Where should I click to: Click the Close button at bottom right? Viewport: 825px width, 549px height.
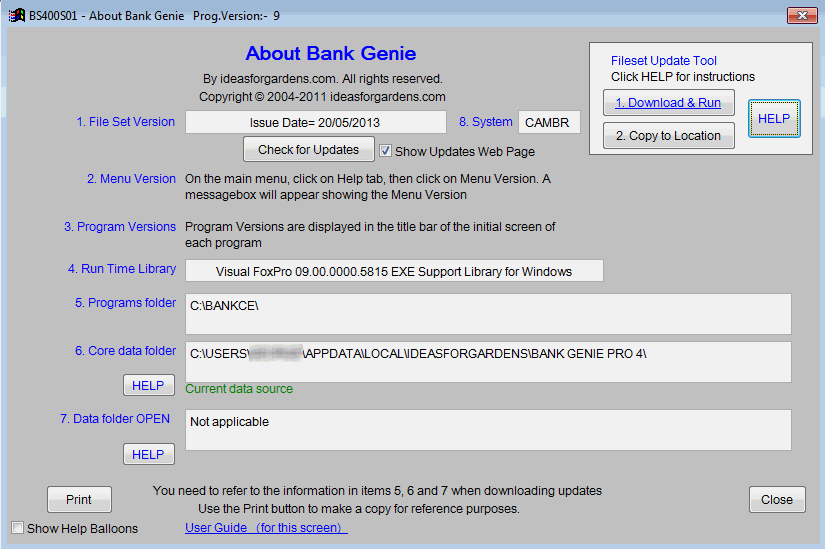click(777, 500)
